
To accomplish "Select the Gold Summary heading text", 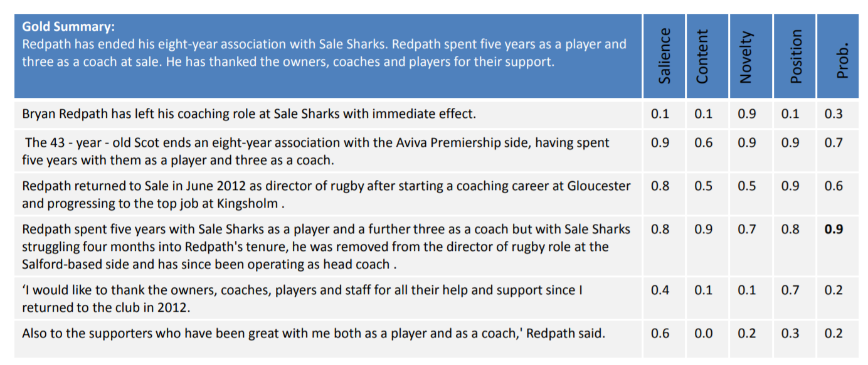I will [68, 27].
